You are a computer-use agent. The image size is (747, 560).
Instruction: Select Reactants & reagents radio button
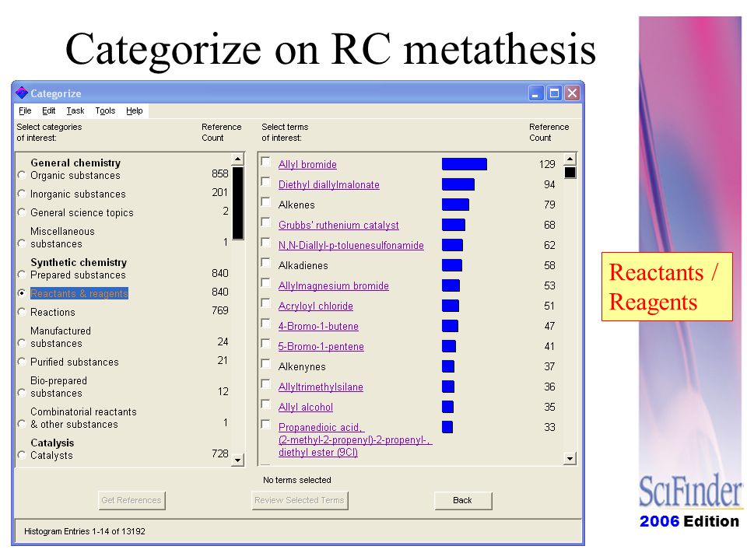click(22, 293)
